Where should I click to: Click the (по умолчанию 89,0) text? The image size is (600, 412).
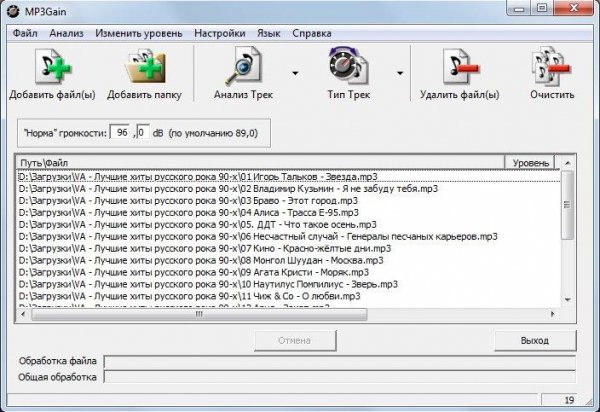tap(214, 133)
